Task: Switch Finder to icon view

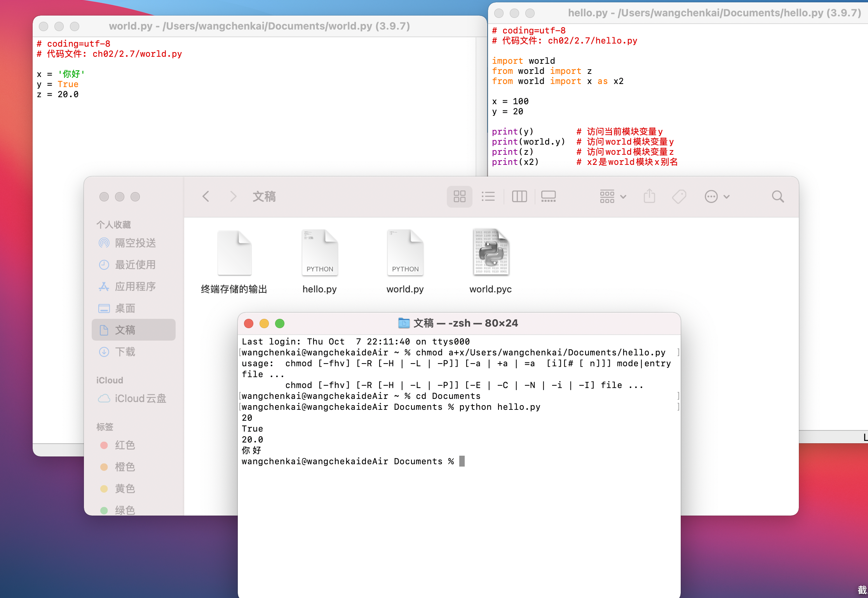Action: click(459, 196)
